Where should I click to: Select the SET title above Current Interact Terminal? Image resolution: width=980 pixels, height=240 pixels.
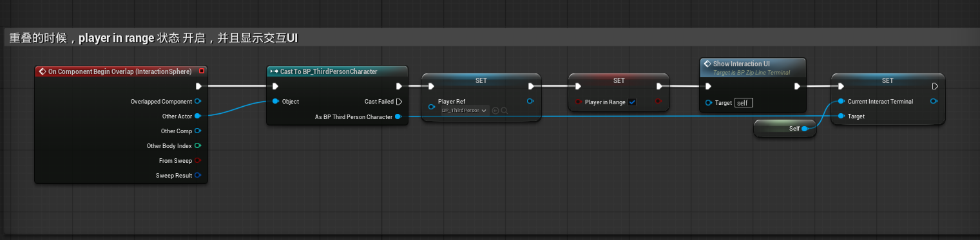888,80
